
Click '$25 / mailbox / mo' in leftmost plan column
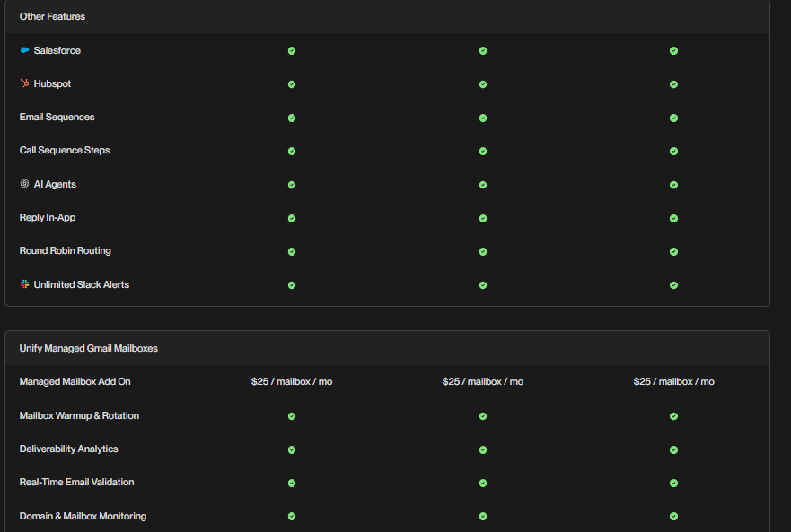[292, 381]
